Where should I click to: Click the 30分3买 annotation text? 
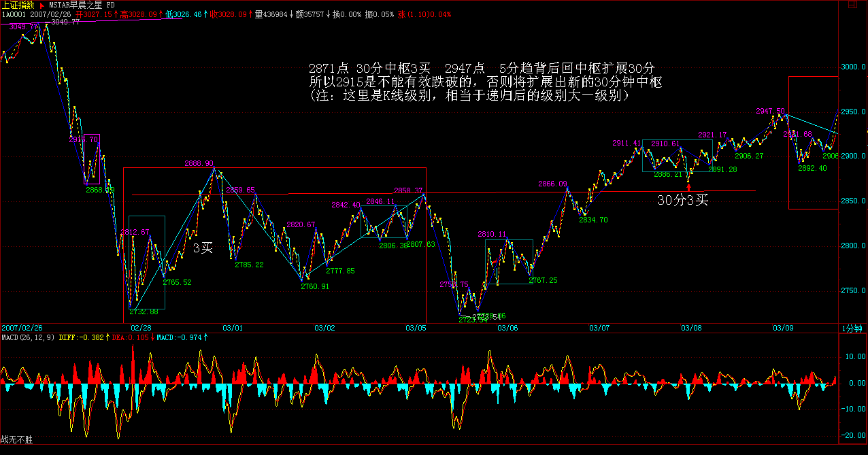click(683, 200)
